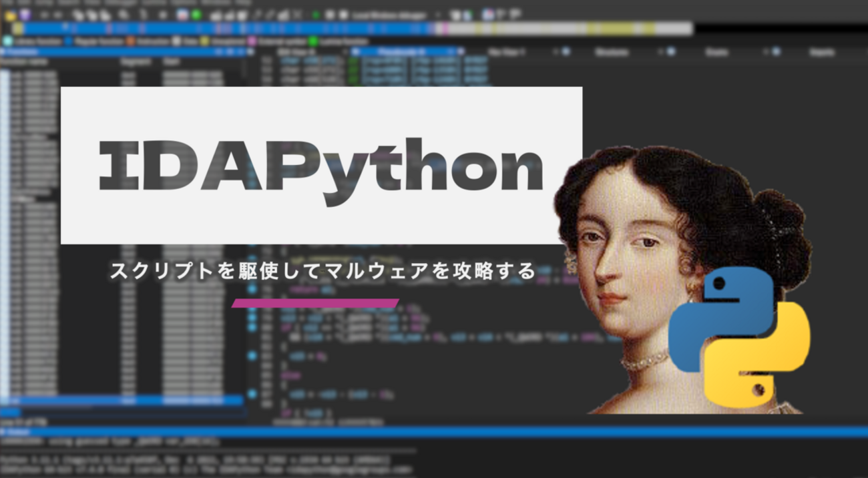Screen dimensions: 868x478
Task: Click the Functions panel title bar
Action: (123, 51)
